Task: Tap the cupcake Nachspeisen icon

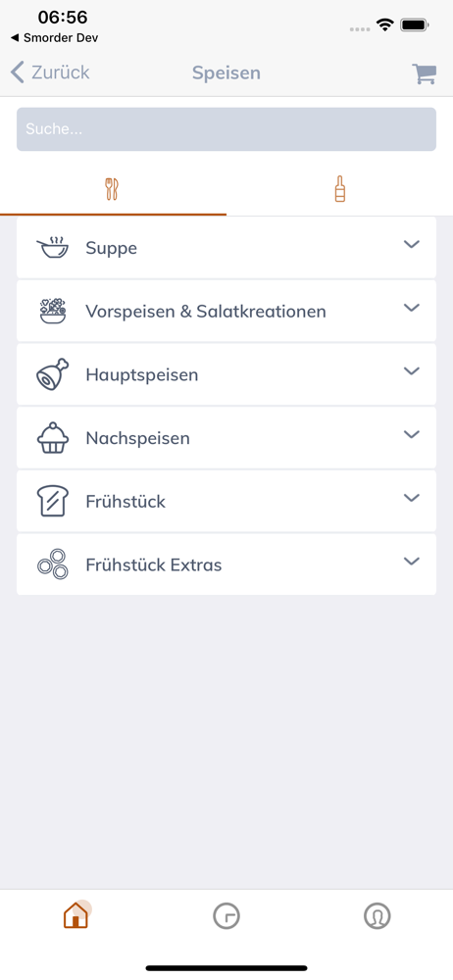Action: (x=53, y=437)
